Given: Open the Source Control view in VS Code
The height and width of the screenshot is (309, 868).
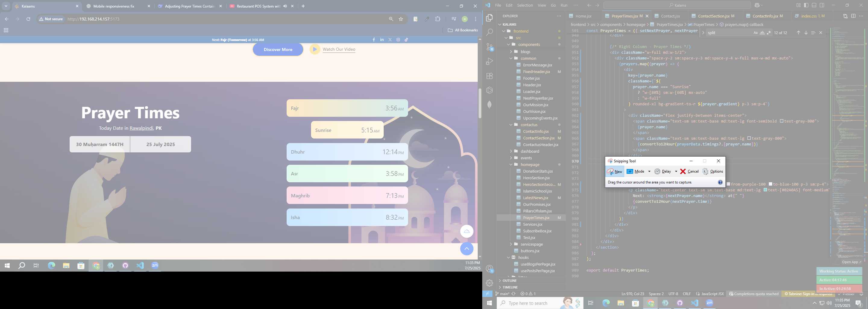Looking at the screenshot, I should point(489,47).
